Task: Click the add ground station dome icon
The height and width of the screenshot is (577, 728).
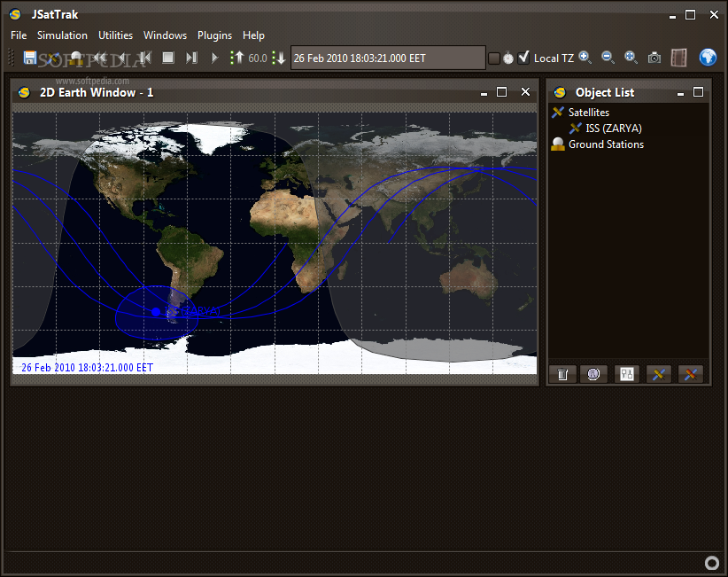Action: pos(76,58)
